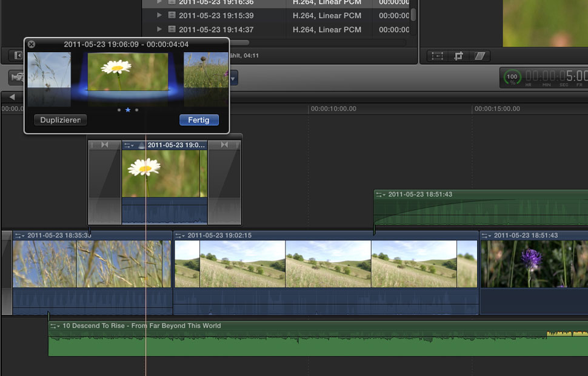Image resolution: width=588 pixels, height=376 pixels.
Task: Click the Distort tool icon under viewer
Action: 480,56
